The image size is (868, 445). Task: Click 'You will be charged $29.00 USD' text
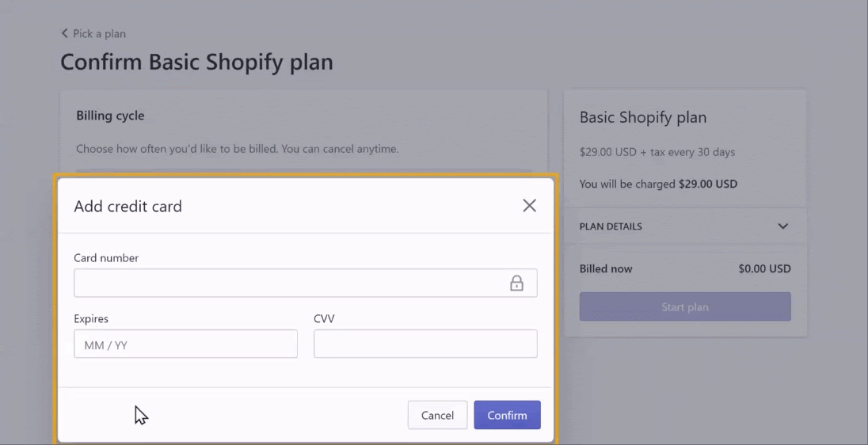(x=658, y=184)
